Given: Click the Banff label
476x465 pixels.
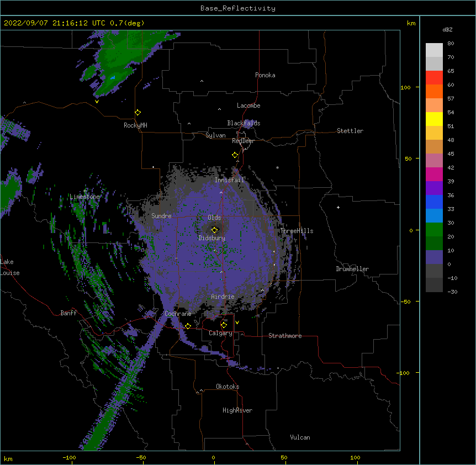Looking at the screenshot, I should click(68, 313).
